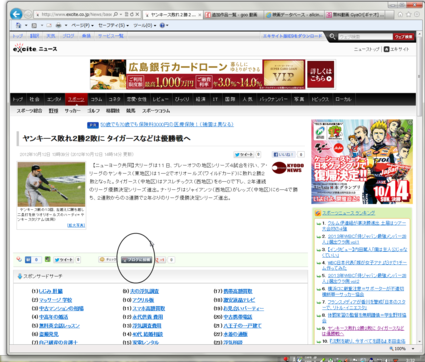The image size is (425, 362).
Task: Click the address bar search magnifier icon
Action: 116,14
